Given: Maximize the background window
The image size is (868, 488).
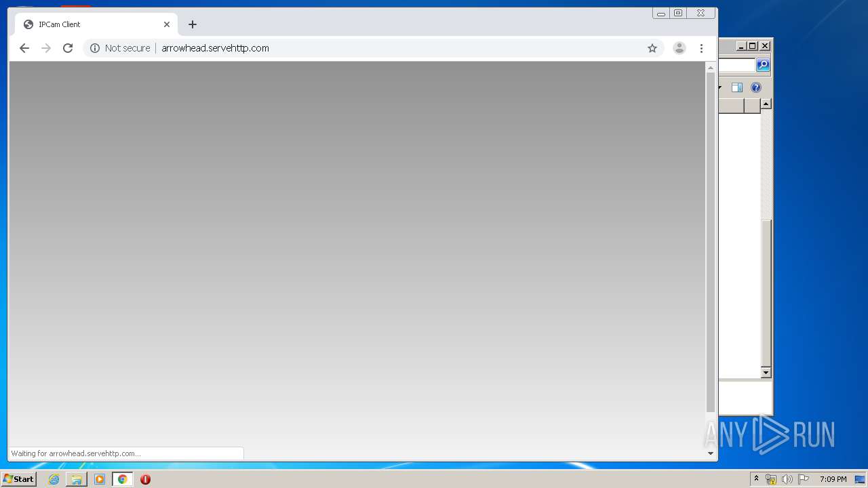Looking at the screenshot, I should coord(753,46).
